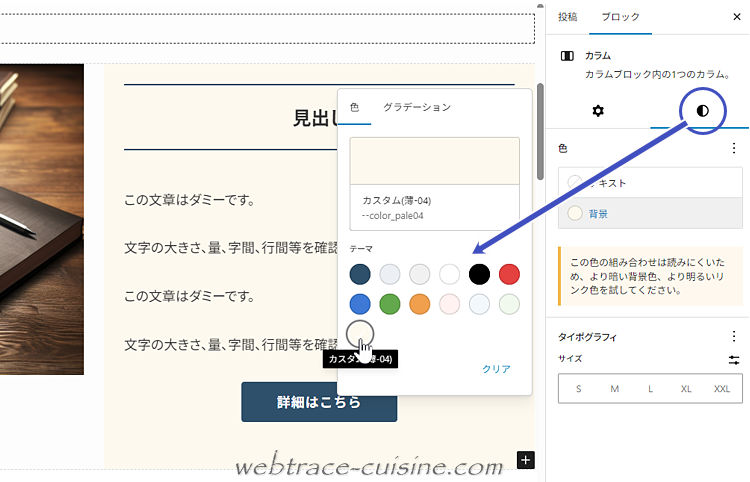Add a block with the plus button
This screenshot has height=482, width=750.
526,460
